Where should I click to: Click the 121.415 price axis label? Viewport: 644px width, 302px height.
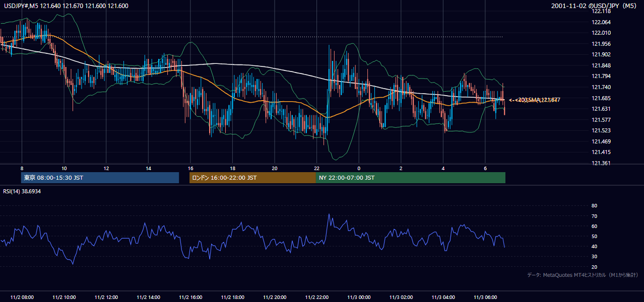pos(602,152)
